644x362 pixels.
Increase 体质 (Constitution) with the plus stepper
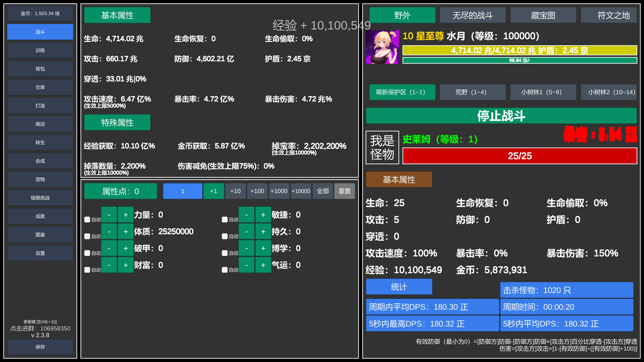(x=125, y=231)
